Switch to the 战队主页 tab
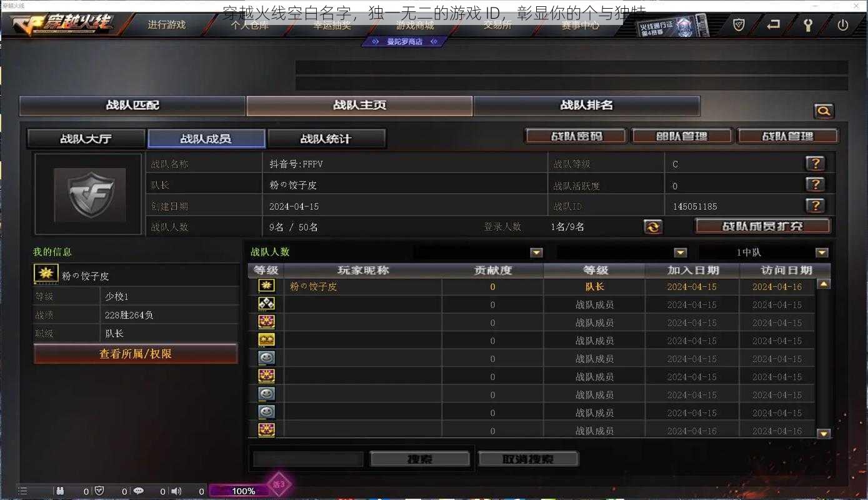Image resolution: width=868 pixels, height=500 pixels. click(360, 106)
